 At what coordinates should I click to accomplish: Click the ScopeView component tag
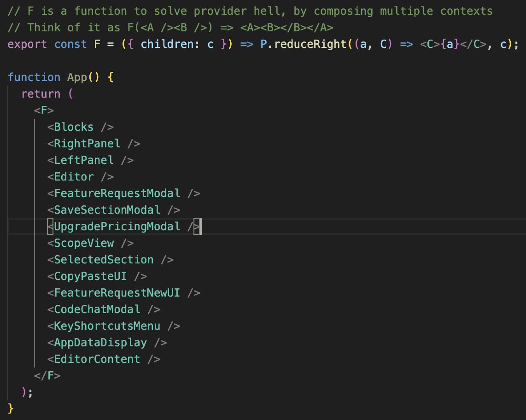click(91, 243)
